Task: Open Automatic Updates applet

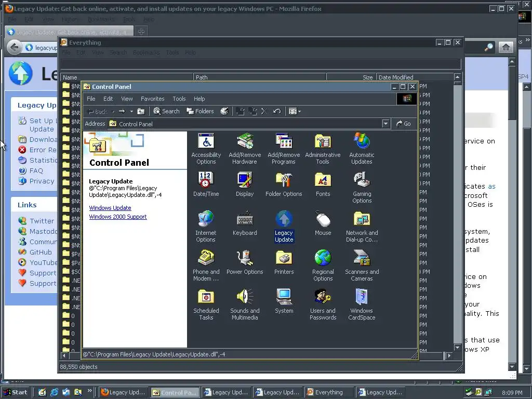Action: coord(362,149)
